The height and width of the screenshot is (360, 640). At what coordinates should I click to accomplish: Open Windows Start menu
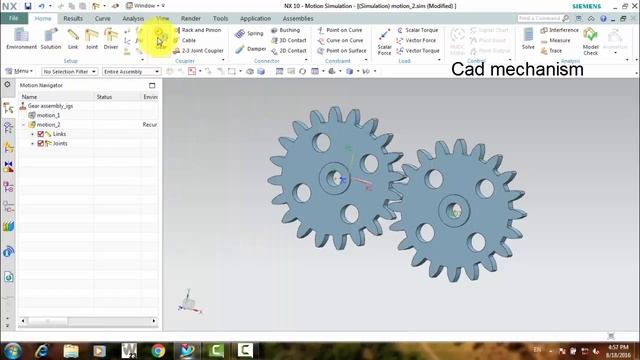click(x=13, y=350)
